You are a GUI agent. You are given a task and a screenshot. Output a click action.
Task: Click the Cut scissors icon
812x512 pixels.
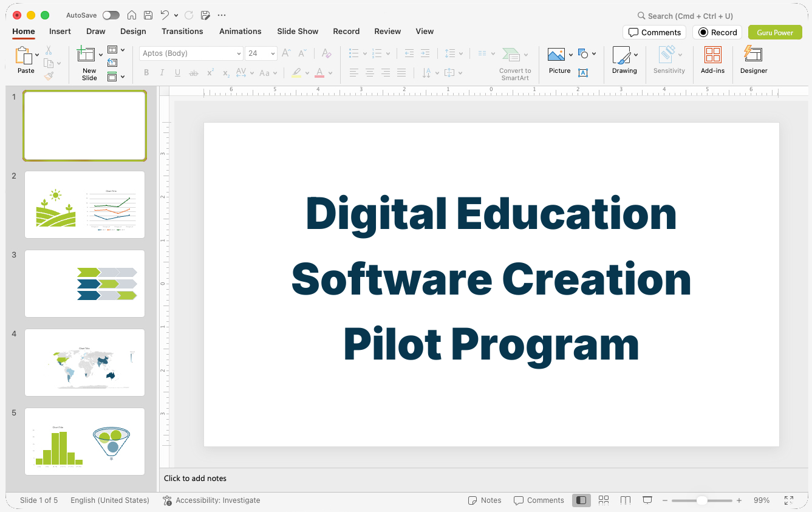coord(49,50)
